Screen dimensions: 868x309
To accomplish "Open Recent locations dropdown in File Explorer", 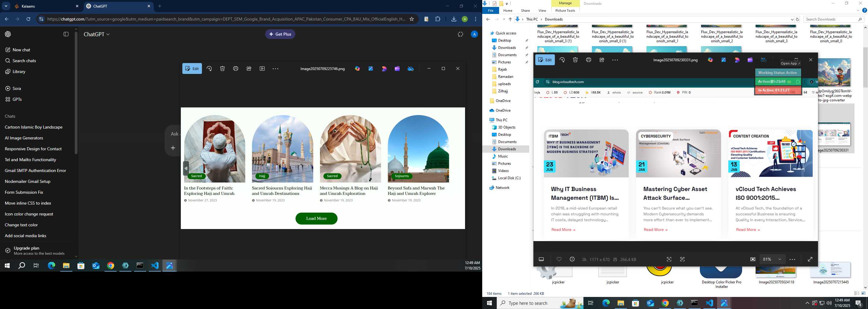I will [504, 19].
